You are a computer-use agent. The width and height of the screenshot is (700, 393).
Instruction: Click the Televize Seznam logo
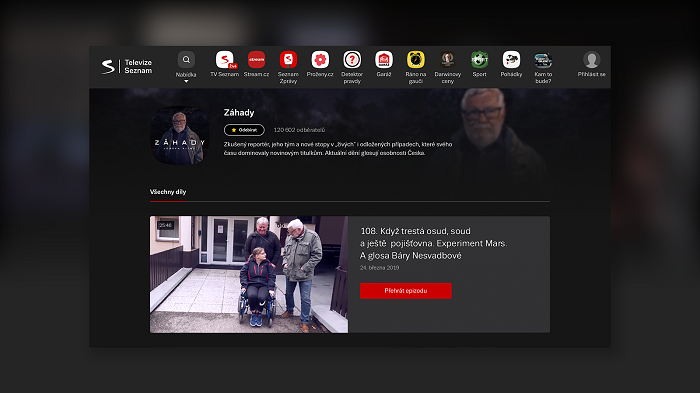pos(127,67)
